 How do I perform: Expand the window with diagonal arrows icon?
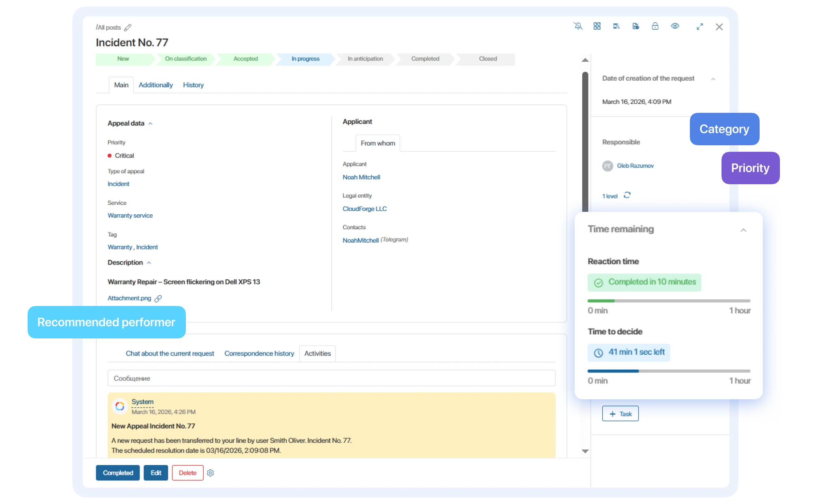click(x=700, y=27)
